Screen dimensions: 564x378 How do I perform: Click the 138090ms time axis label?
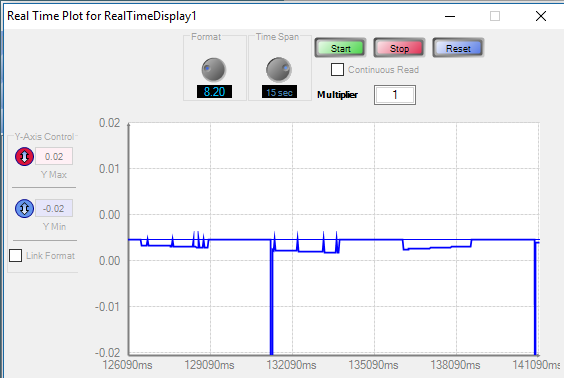point(455,365)
